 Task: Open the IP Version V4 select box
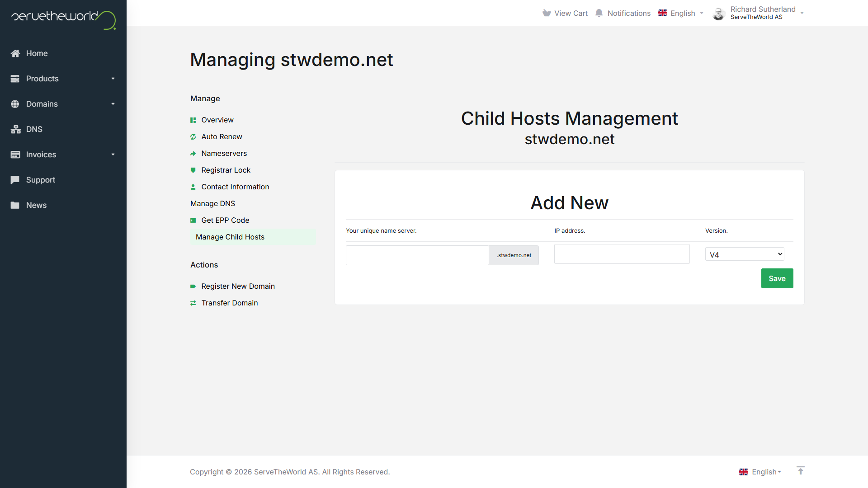tap(745, 254)
